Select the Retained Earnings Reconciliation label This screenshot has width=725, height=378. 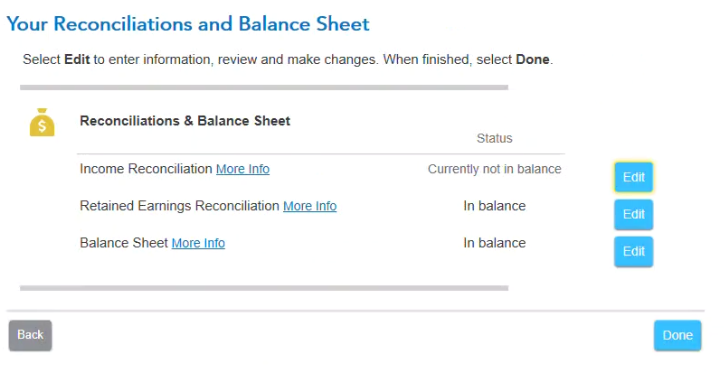[x=179, y=206]
